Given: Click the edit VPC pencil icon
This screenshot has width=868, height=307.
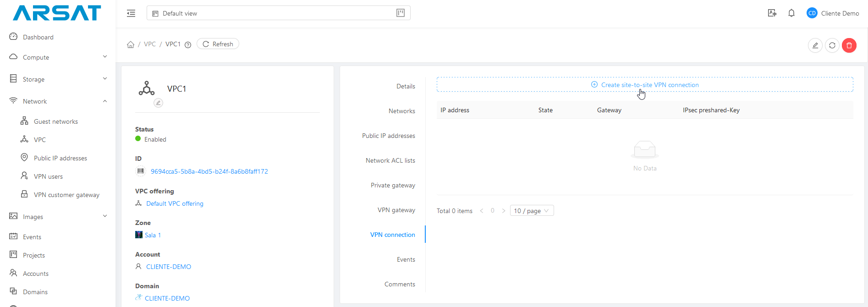Looking at the screenshot, I should [x=815, y=45].
